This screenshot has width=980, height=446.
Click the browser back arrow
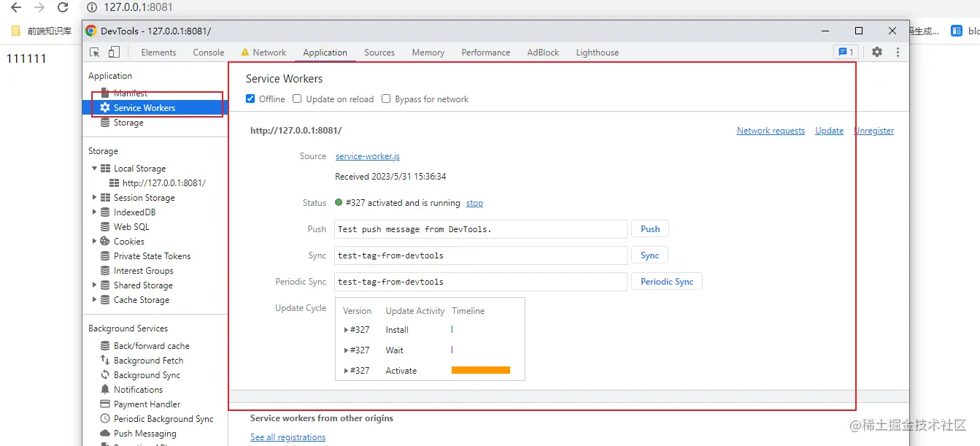(16, 7)
